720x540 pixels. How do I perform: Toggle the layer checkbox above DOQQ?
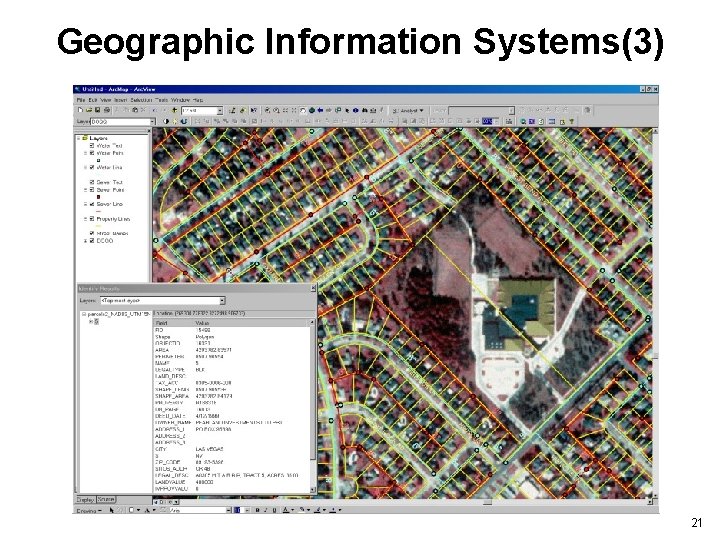[92, 233]
